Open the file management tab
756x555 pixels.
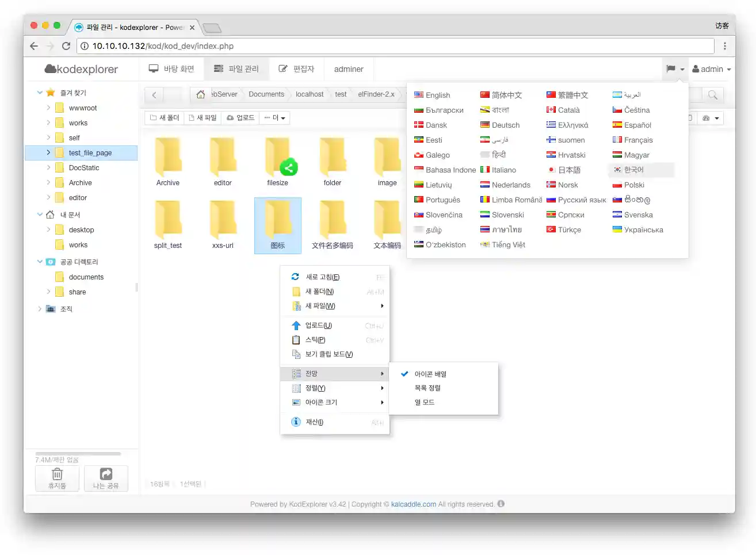point(236,69)
